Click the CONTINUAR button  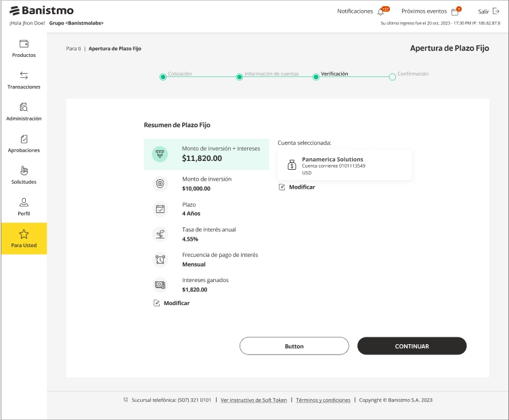412,346
